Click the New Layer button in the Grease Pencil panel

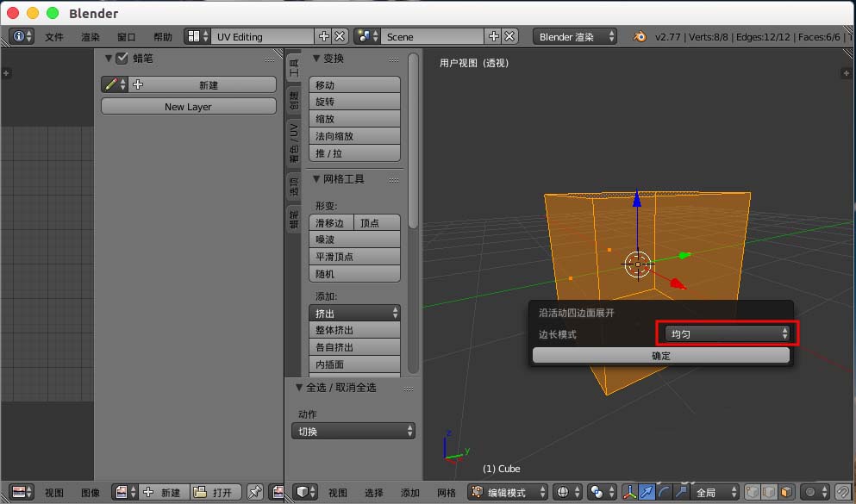point(188,105)
